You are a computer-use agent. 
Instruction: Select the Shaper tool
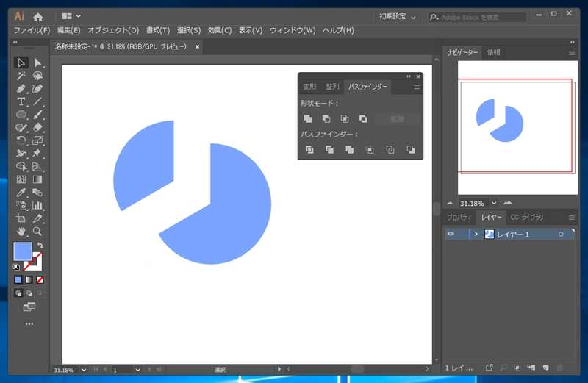[x=21, y=127]
